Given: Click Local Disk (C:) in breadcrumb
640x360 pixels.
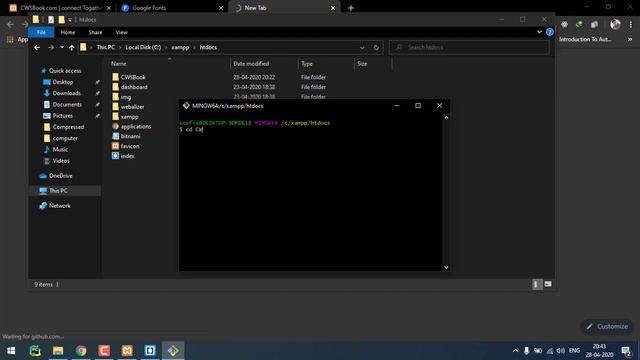Looking at the screenshot, I should click(143, 47).
